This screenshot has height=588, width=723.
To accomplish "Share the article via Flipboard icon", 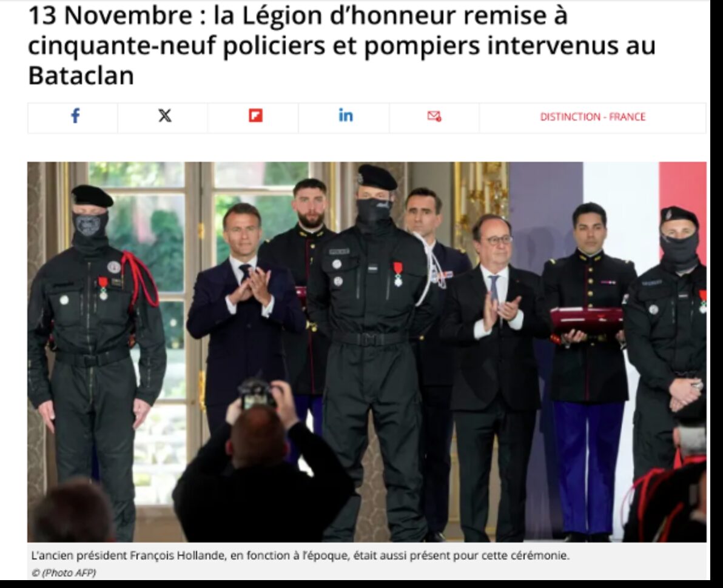I will coord(255,116).
